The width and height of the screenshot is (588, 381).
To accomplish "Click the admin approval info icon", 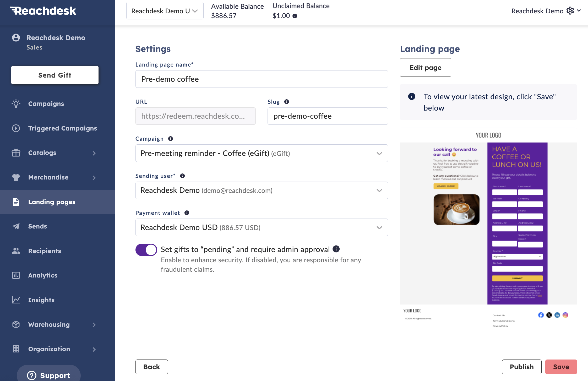I will coord(336,249).
